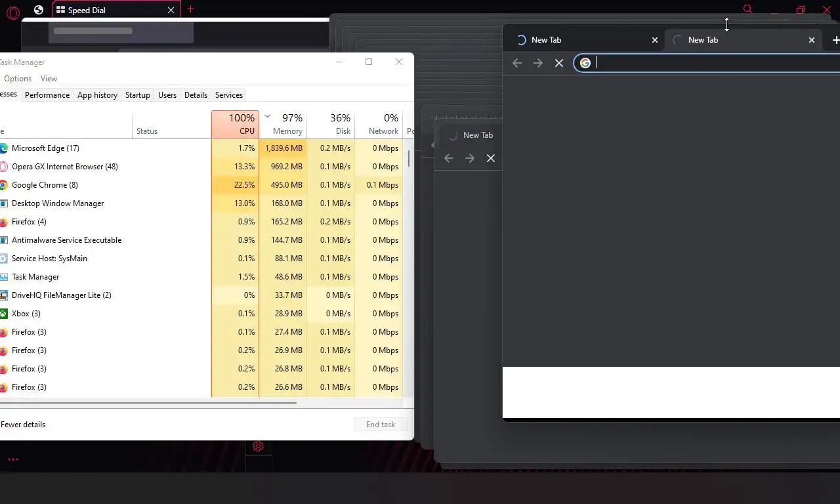
Task: Open a new Opera tab with the plus icon
Action: [190, 9]
